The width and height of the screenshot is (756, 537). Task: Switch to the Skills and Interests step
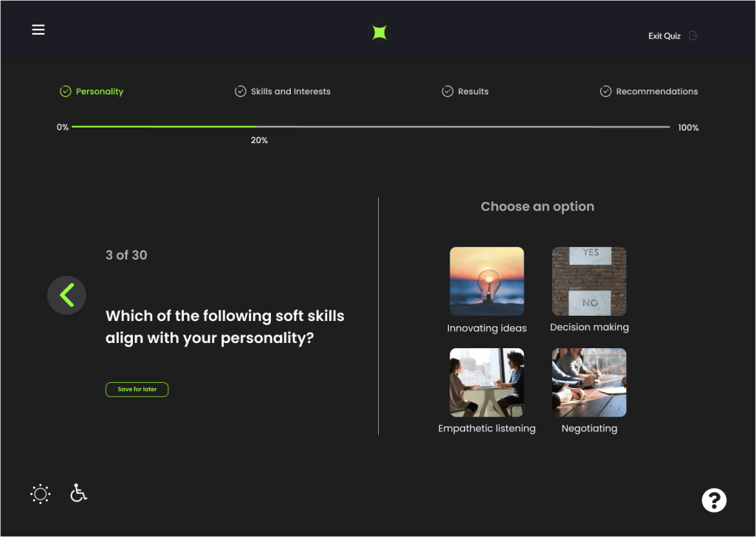point(290,91)
